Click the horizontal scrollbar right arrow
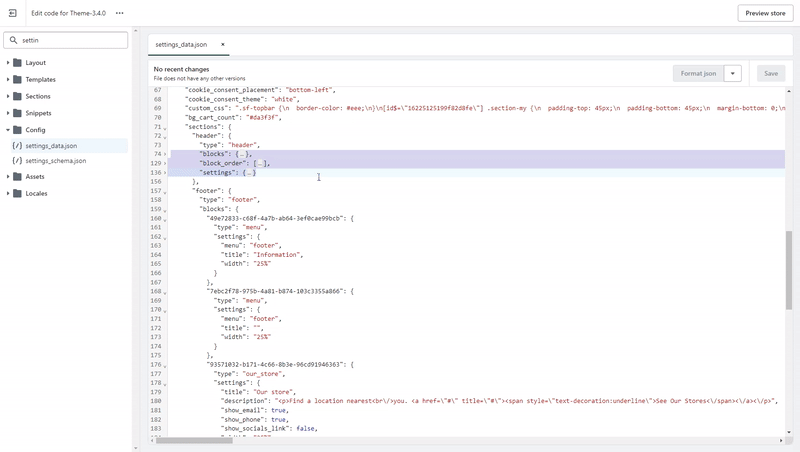Image resolution: width=800 pixels, height=452 pixels. coord(781,440)
